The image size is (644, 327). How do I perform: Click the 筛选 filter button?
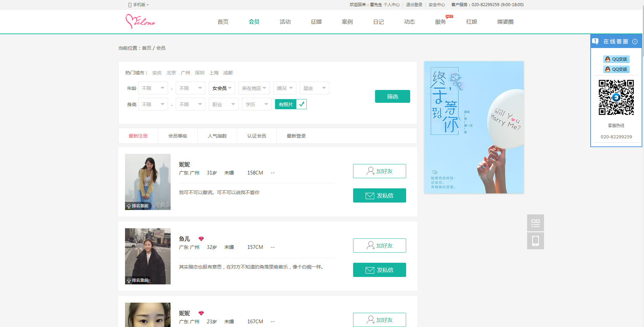[393, 96]
